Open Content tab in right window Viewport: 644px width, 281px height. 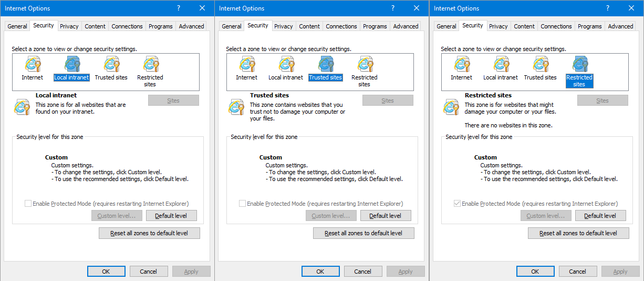(x=524, y=26)
